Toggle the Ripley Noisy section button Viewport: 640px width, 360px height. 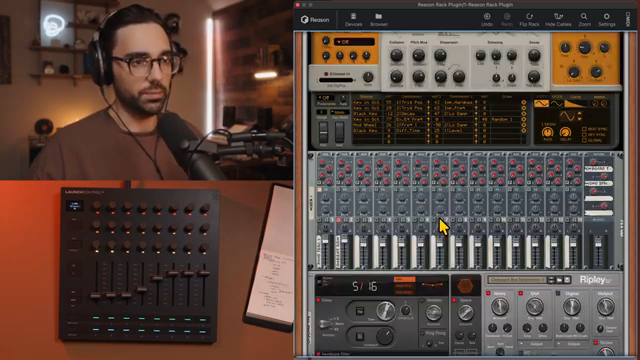(488, 293)
